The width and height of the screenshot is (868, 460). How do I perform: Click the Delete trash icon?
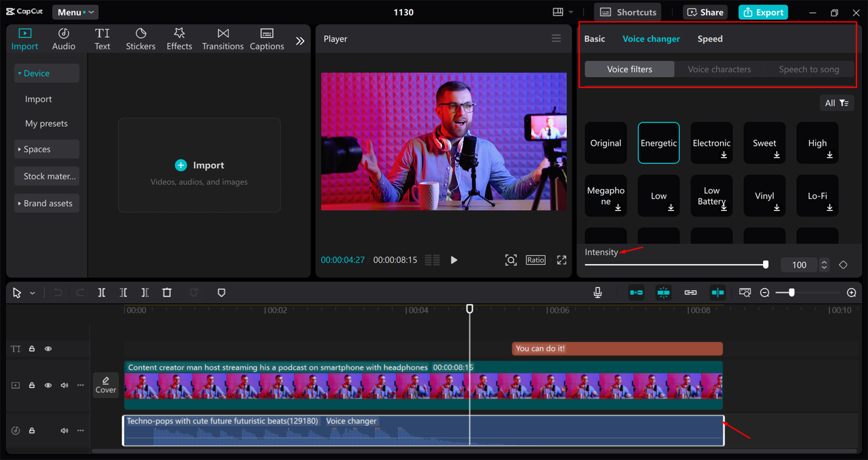[x=167, y=293]
